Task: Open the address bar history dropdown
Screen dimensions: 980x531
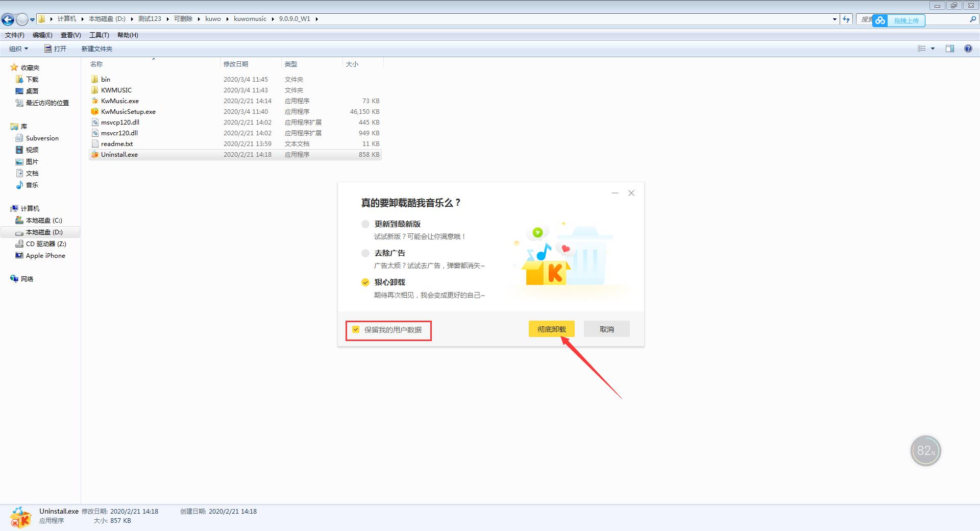Action: 835,19
